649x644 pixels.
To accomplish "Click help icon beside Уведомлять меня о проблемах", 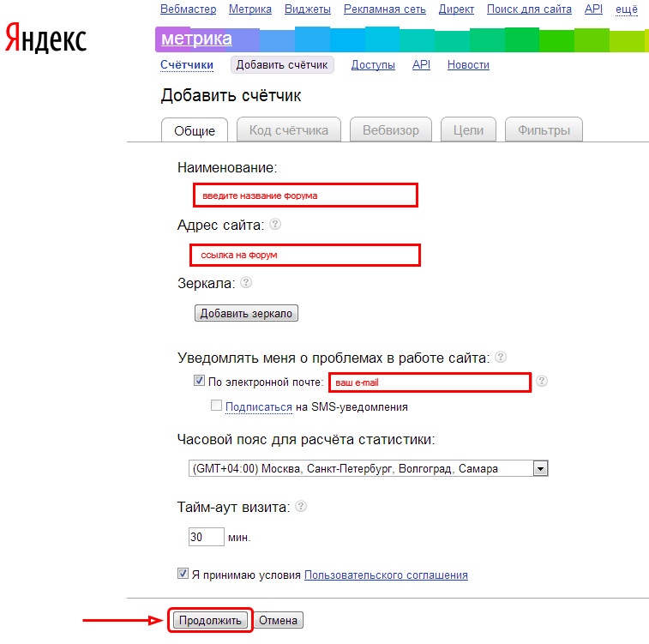I will point(501,357).
